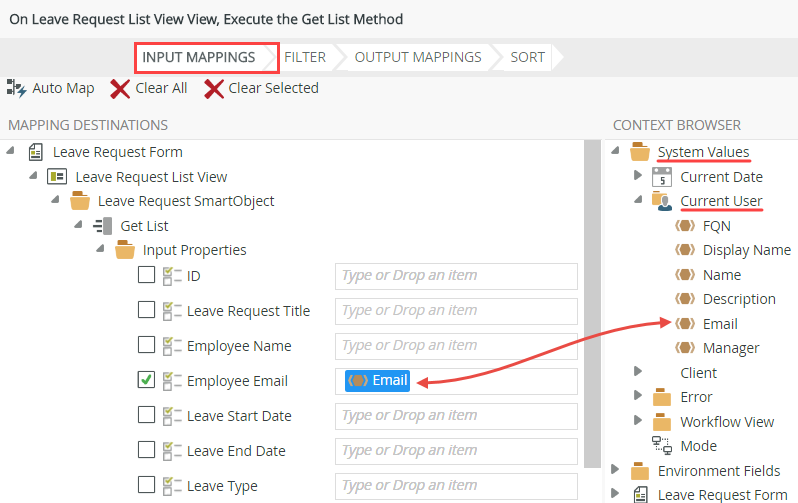Click the property icon beside ID
798x503 pixels.
[x=172, y=276]
